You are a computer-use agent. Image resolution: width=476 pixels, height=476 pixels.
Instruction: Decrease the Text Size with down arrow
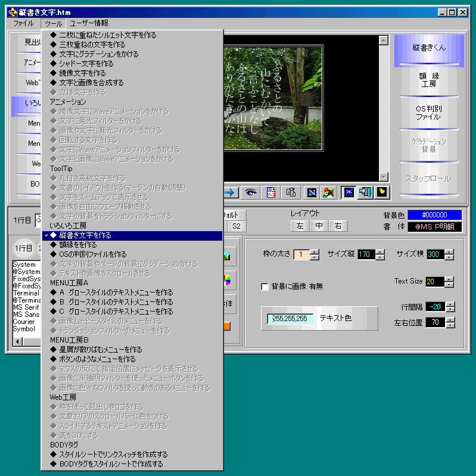pos(450,285)
